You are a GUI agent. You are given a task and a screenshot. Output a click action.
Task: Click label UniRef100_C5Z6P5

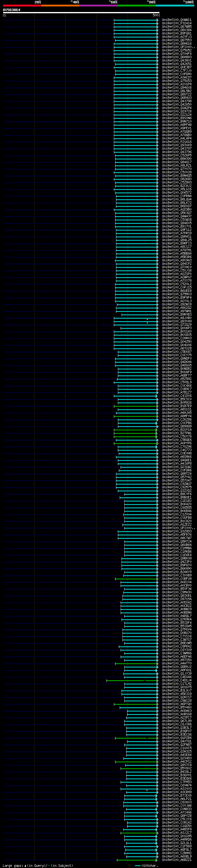coord(176,155)
